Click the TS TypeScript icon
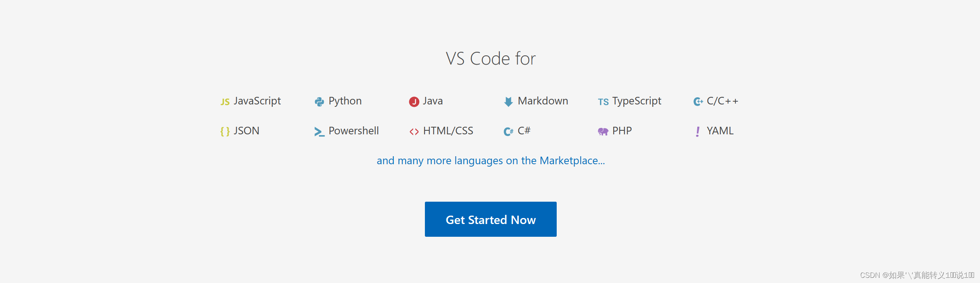Image resolution: width=980 pixels, height=283 pixels. [603, 102]
